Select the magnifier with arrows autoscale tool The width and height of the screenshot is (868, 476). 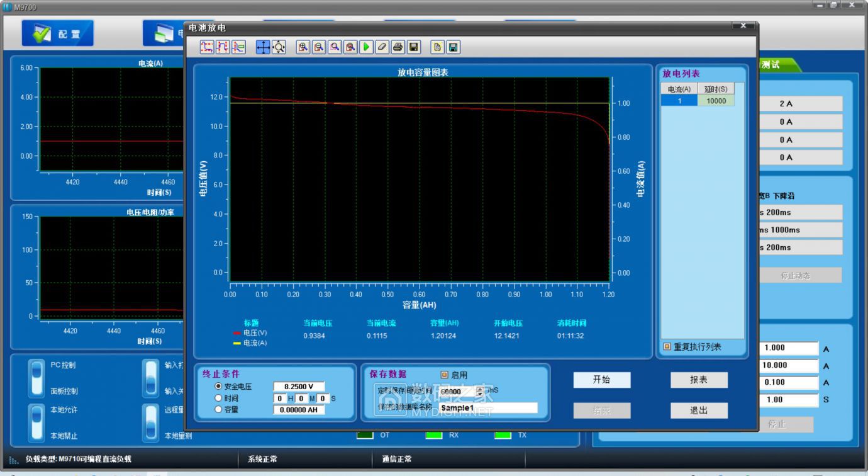pos(279,47)
